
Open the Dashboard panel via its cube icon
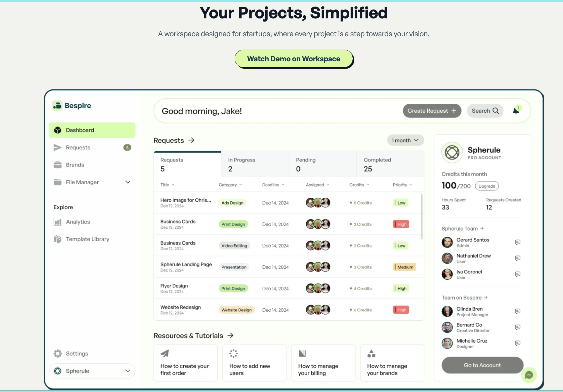point(58,130)
